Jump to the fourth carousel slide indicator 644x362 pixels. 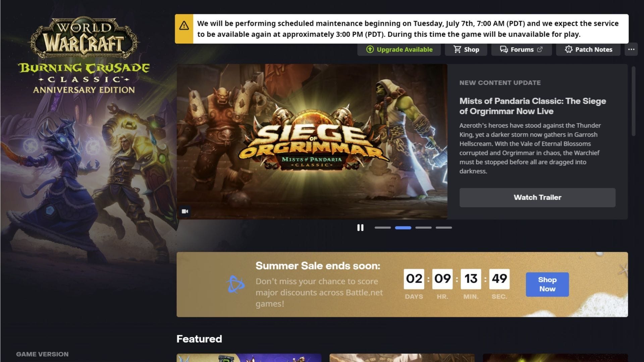444,228
